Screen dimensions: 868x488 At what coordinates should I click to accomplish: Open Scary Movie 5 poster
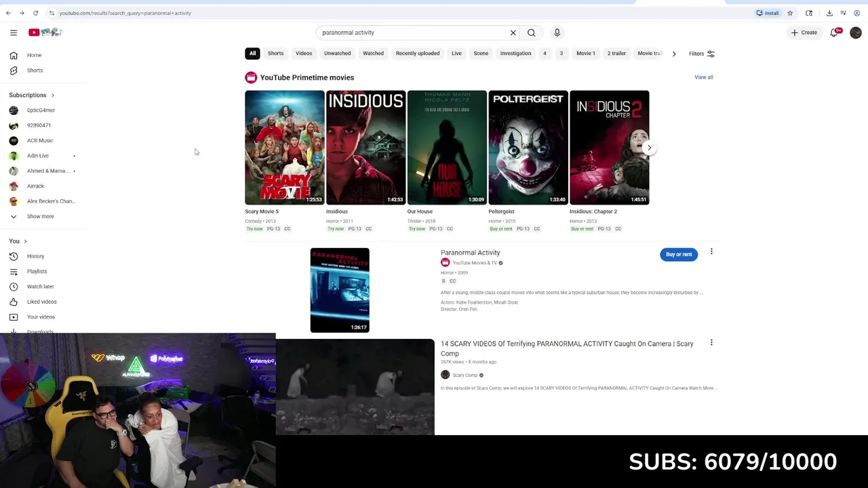(x=285, y=147)
